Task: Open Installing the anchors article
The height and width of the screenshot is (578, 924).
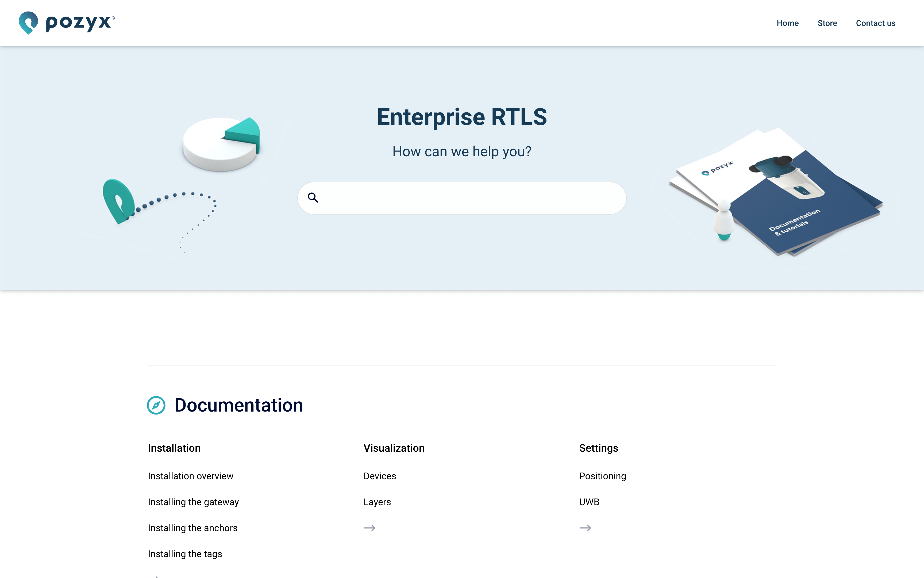Action: click(x=192, y=528)
